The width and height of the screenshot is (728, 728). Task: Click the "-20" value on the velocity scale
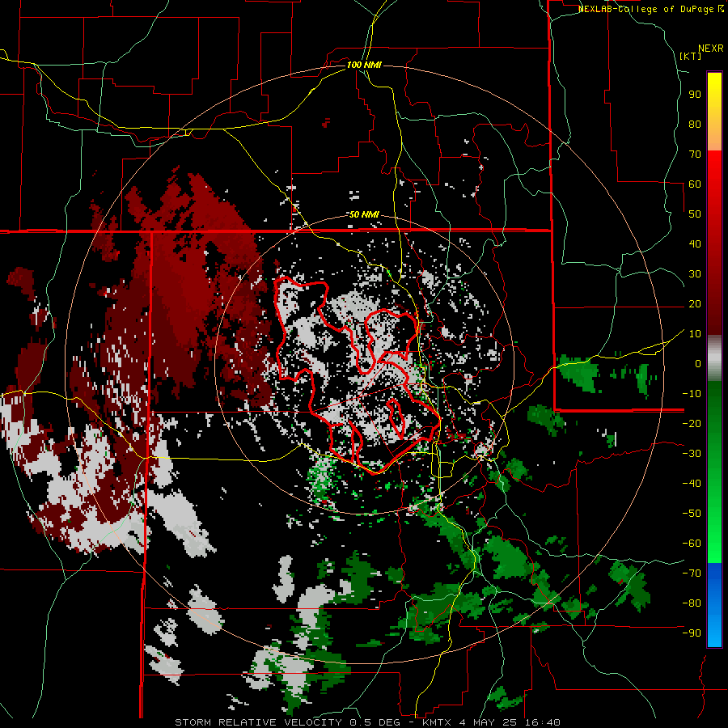(x=692, y=424)
